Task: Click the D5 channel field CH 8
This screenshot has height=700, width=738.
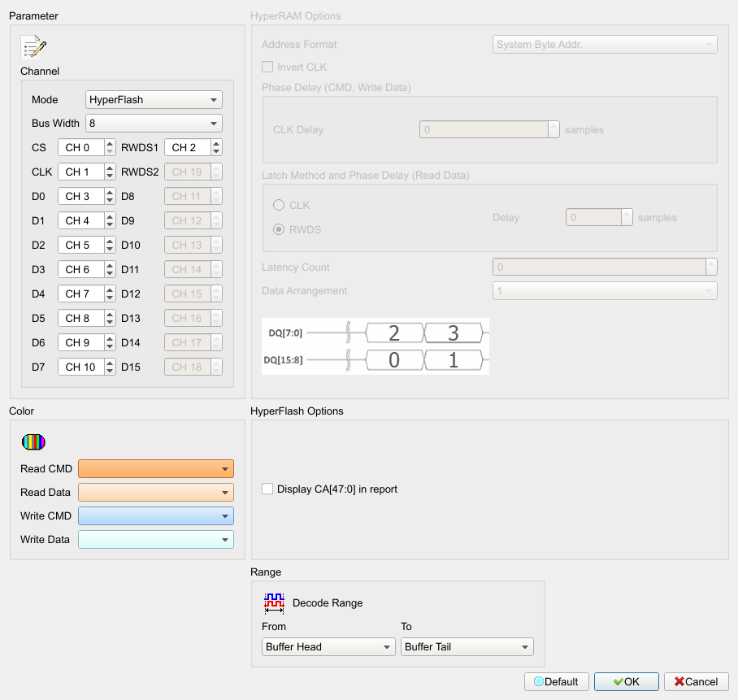Action: (81, 318)
